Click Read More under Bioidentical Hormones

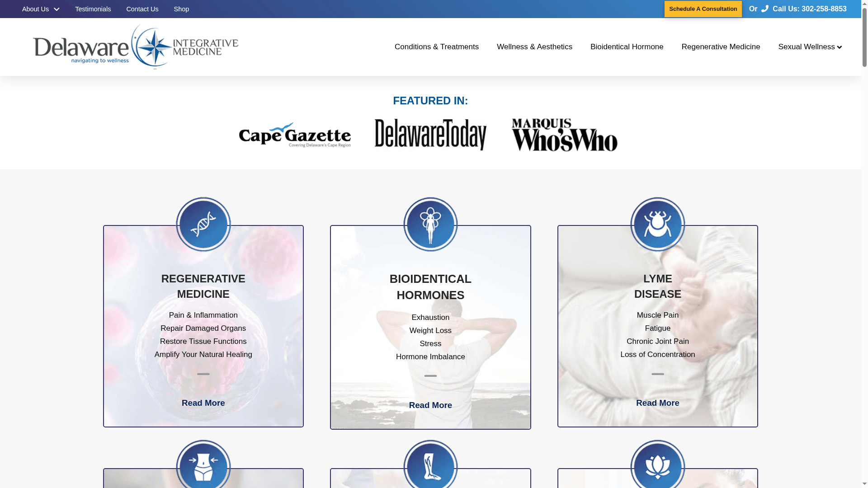click(x=430, y=405)
